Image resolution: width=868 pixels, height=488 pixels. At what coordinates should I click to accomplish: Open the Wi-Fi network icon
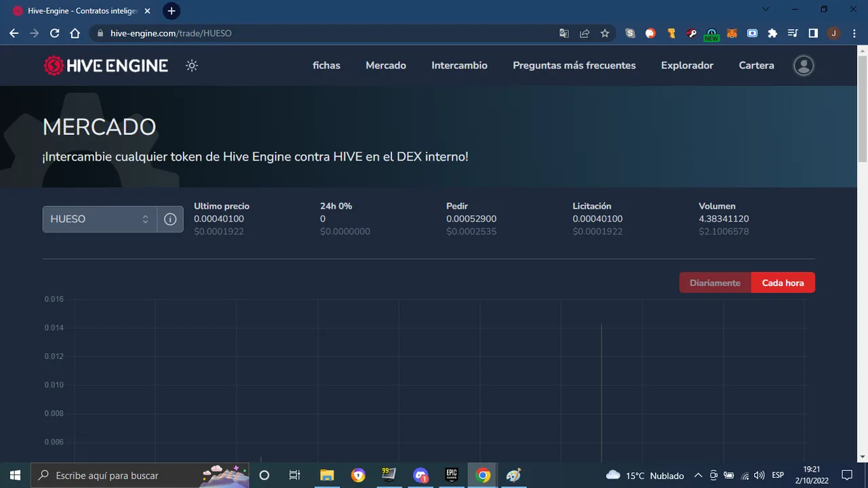point(745,475)
